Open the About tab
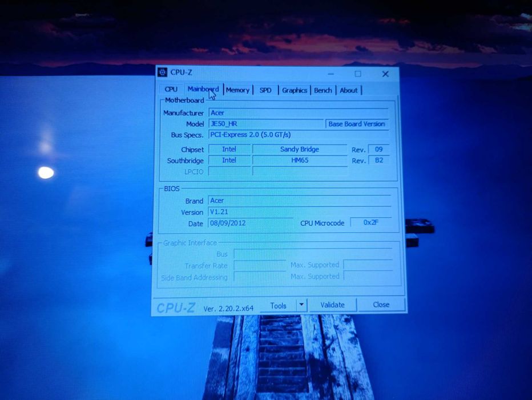Screen dimensions: 532x400 click(x=348, y=90)
